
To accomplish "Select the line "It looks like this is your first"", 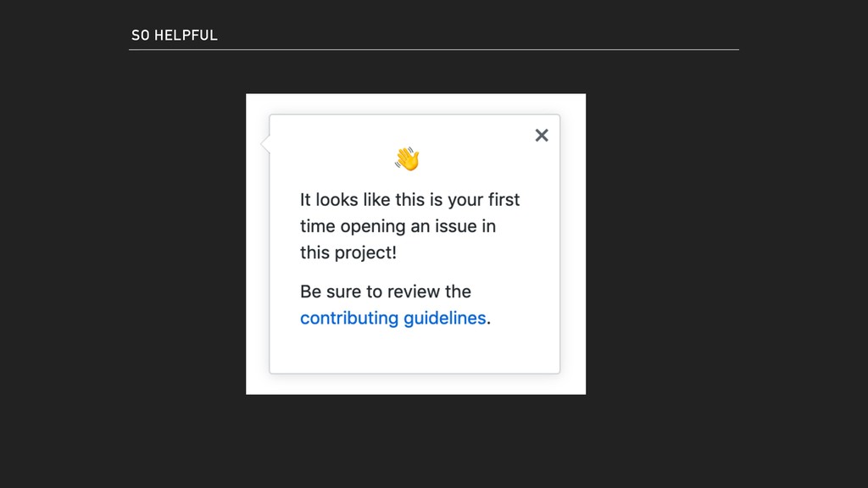I will pos(409,200).
